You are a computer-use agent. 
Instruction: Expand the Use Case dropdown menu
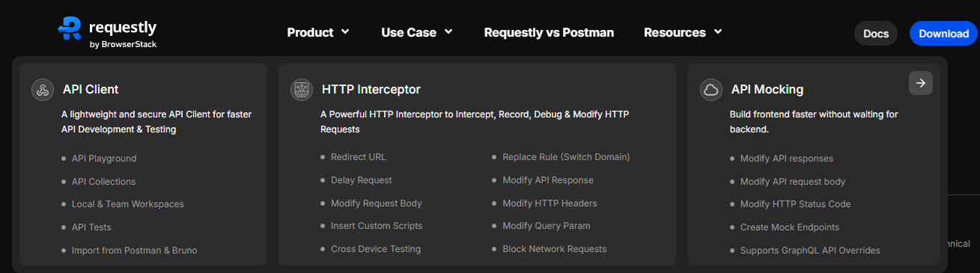(417, 32)
